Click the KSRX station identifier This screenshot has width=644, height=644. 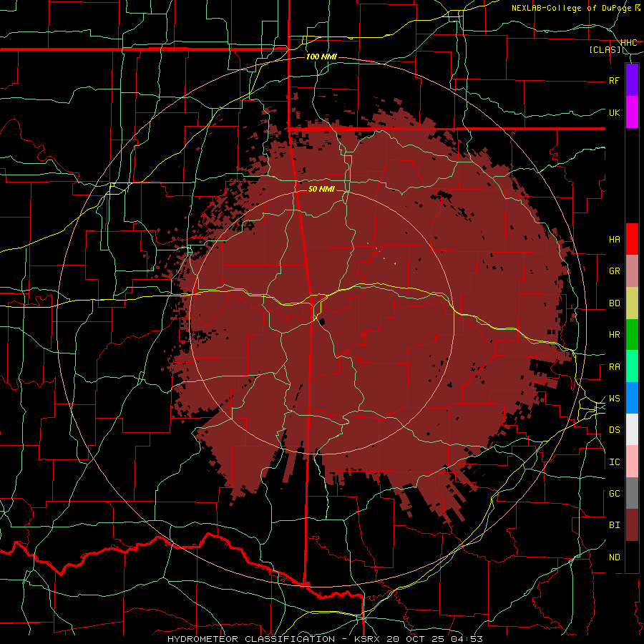point(367,639)
